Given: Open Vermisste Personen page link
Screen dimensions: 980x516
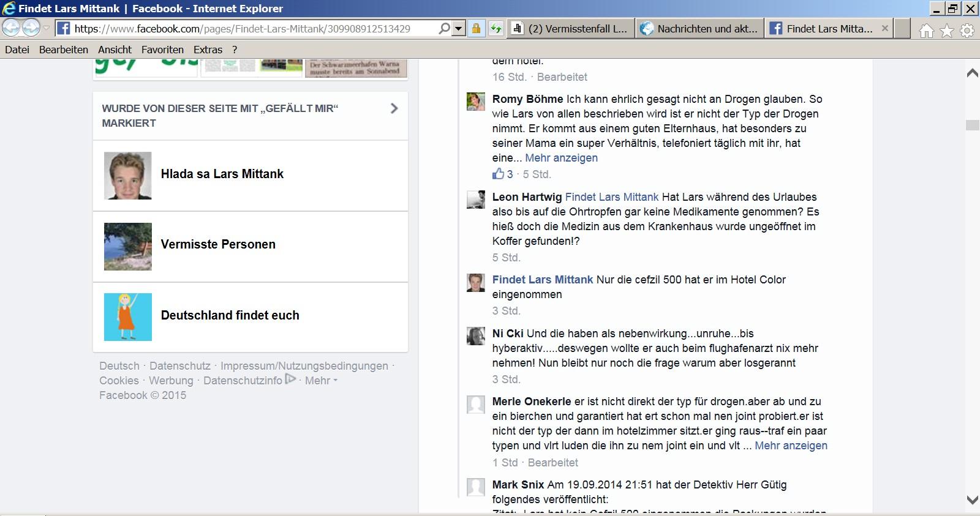Looking at the screenshot, I should click(x=218, y=244).
